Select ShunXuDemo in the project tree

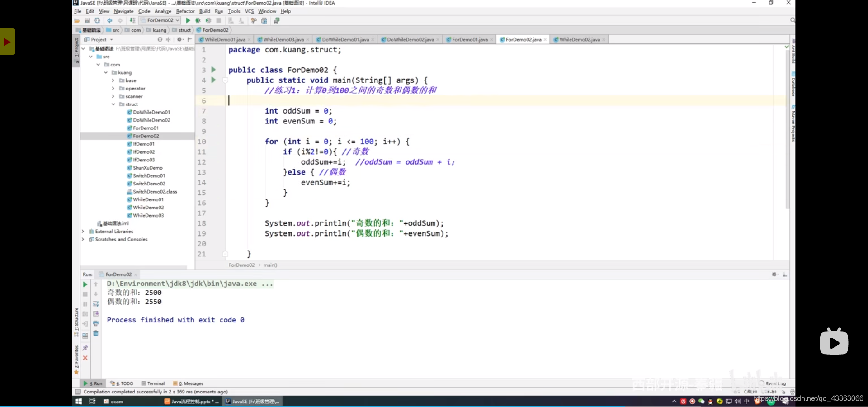[x=145, y=168]
